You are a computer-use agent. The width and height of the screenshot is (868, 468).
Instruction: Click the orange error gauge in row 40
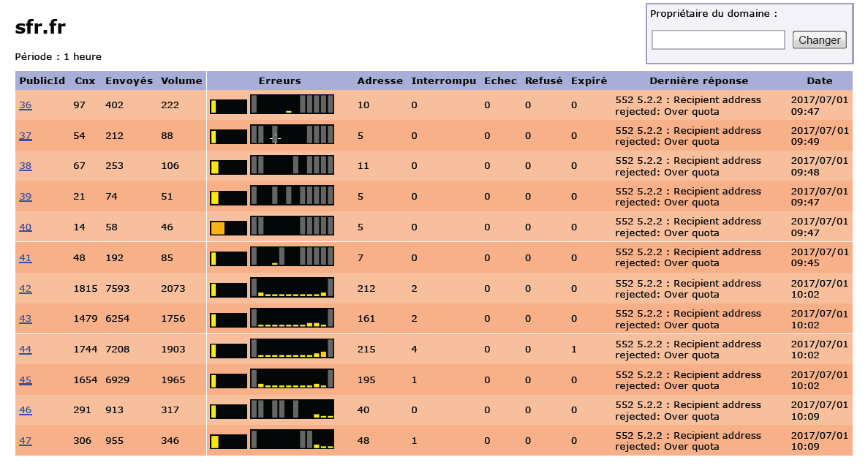point(229,228)
